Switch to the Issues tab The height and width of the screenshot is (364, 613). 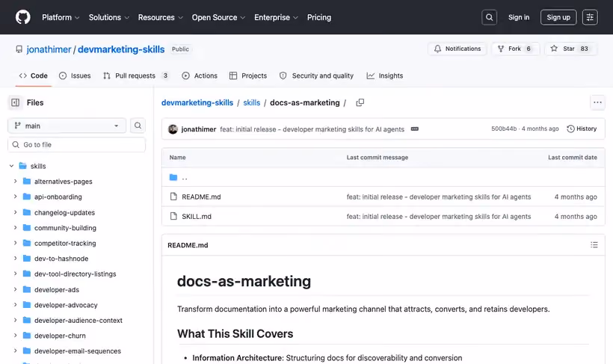[75, 75]
